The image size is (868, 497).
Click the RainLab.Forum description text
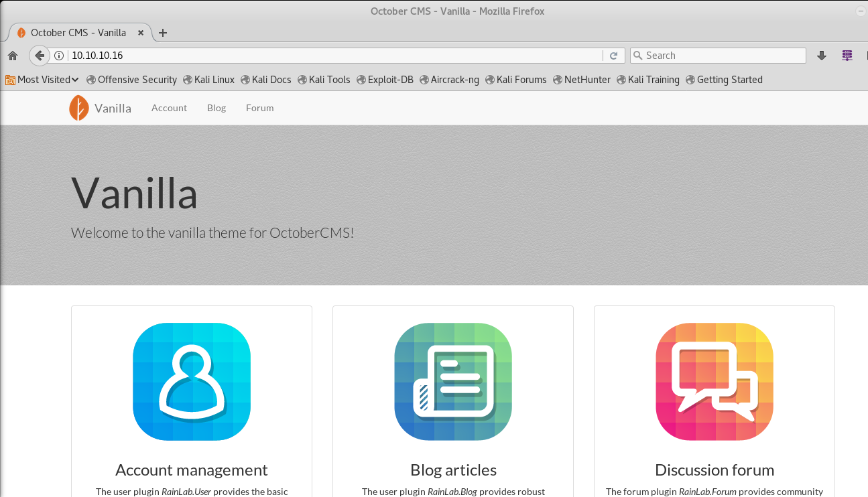[x=715, y=492]
